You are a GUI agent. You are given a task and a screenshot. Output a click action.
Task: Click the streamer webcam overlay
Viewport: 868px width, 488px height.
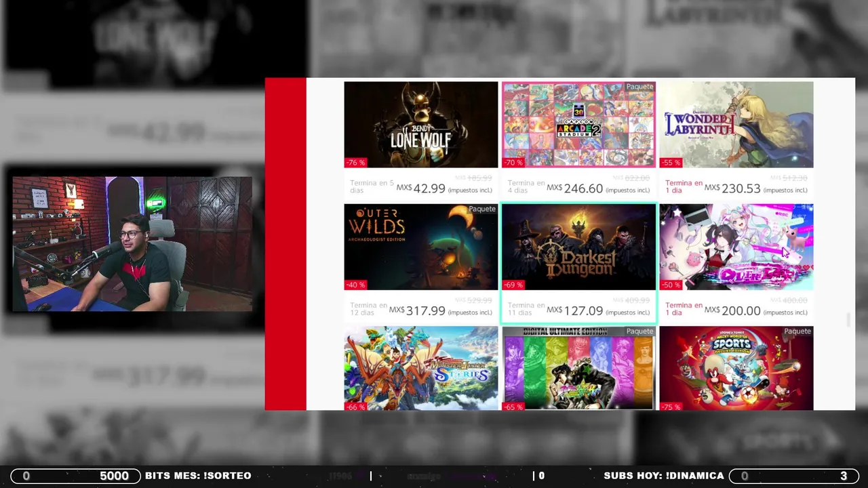coord(132,244)
